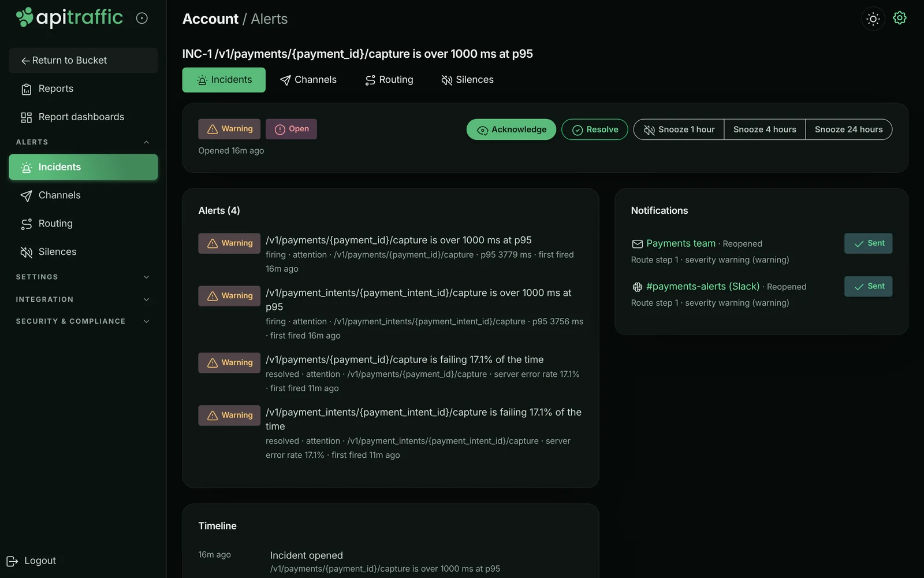Image resolution: width=924 pixels, height=578 pixels.
Task: Click the circle icon beside the apitraffic logo
Action: (141, 18)
